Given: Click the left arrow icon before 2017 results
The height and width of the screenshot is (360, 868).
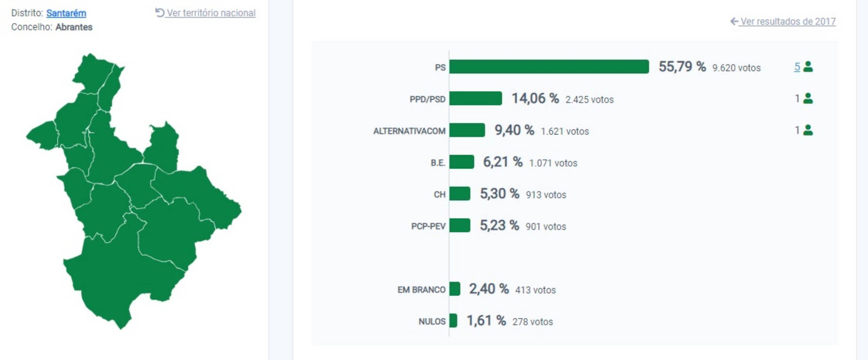Looking at the screenshot, I should pyautogui.click(x=734, y=21).
